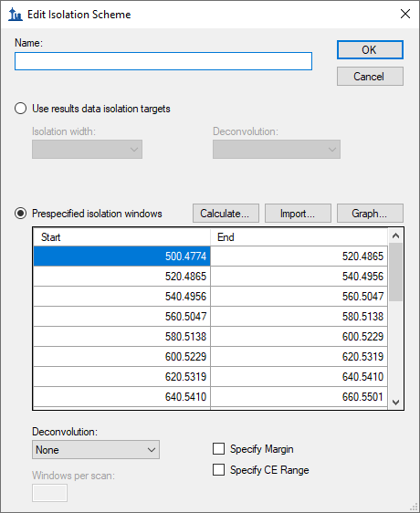Open the Deconvolution dropdown showing None
The image size is (420, 513).
pos(96,449)
